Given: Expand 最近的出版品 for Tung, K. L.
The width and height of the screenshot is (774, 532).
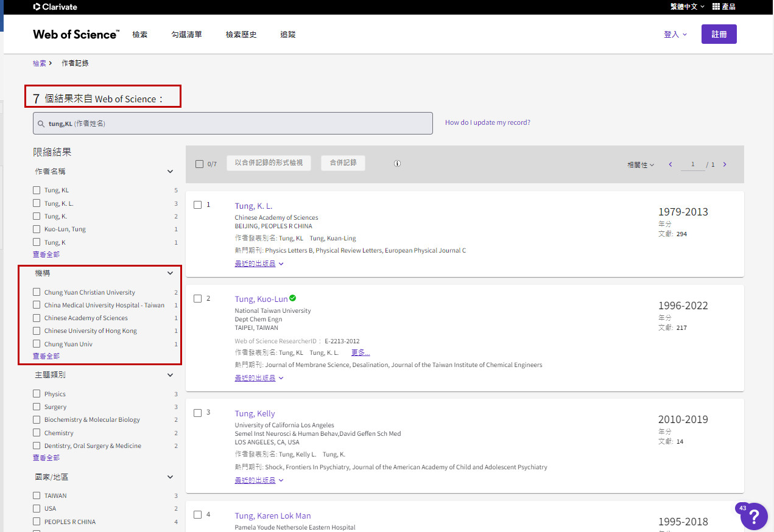Looking at the screenshot, I should [259, 264].
